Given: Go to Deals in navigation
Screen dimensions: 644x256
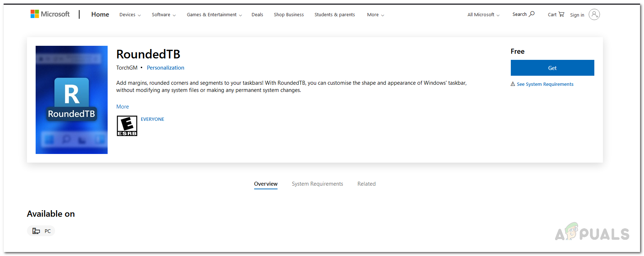Looking at the screenshot, I should click(x=257, y=15).
